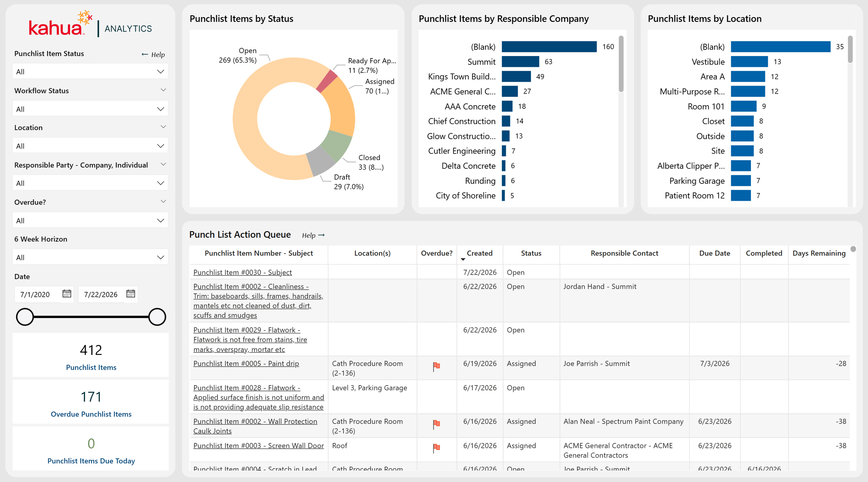Open the end date calendar picker icon

tap(130, 294)
